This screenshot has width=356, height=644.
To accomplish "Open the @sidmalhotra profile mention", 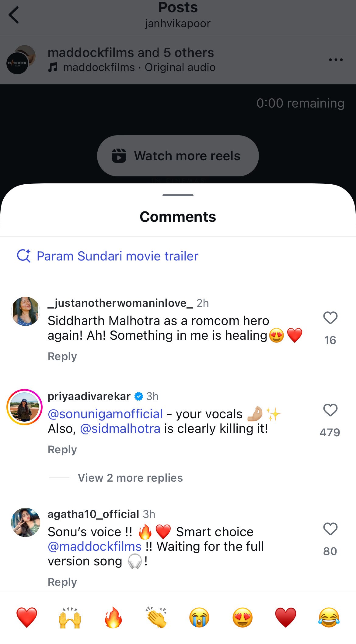I will coord(120,429).
